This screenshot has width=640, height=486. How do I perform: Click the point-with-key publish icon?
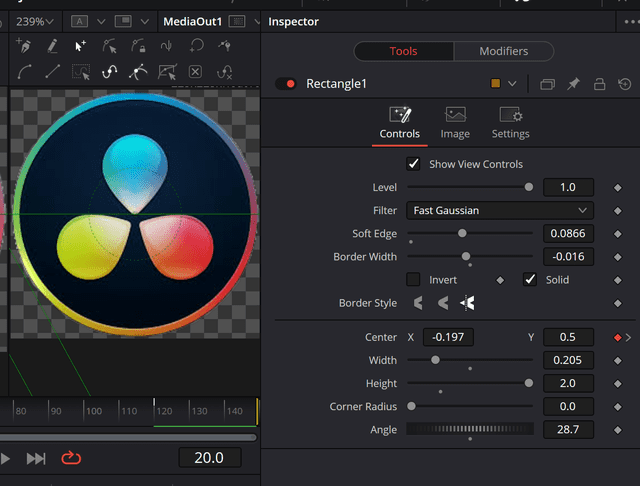click(x=224, y=45)
